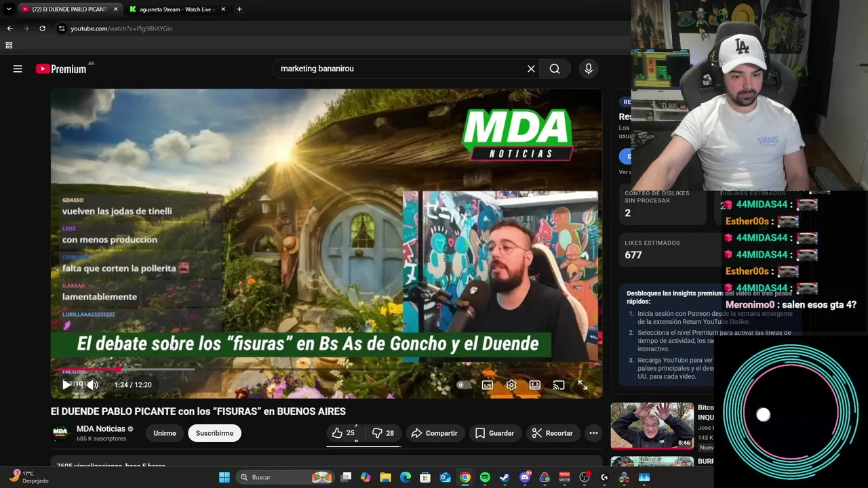This screenshot has height=488, width=868.
Task: Open a new browser tab
Action: 239,9
